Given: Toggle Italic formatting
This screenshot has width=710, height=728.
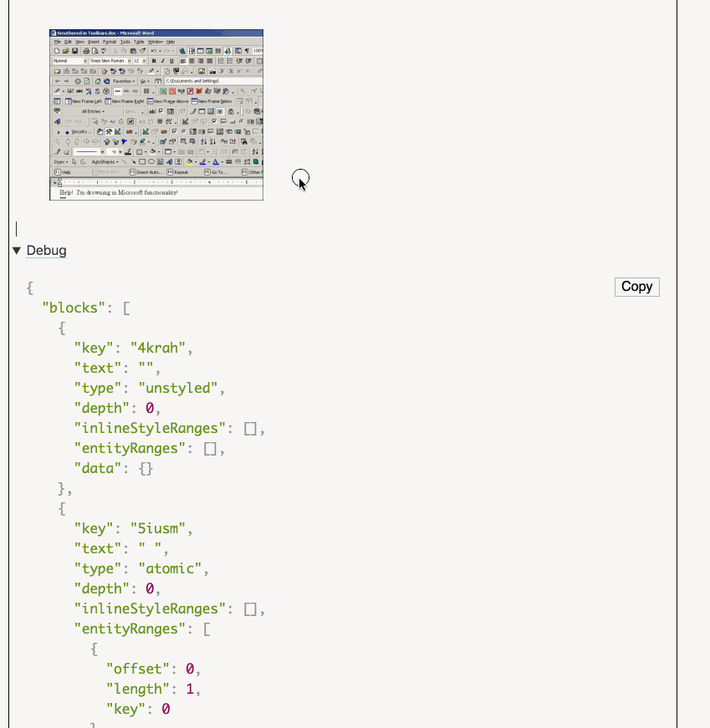Looking at the screenshot, I should click(x=162, y=62).
